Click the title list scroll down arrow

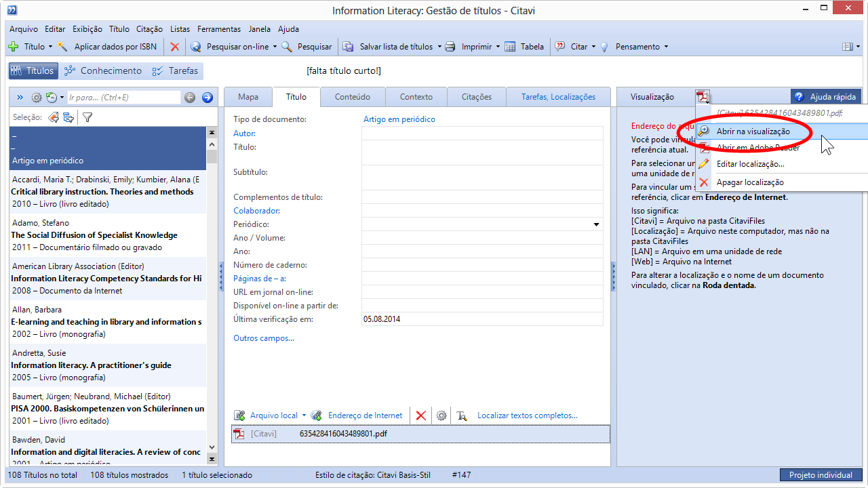tap(212, 447)
